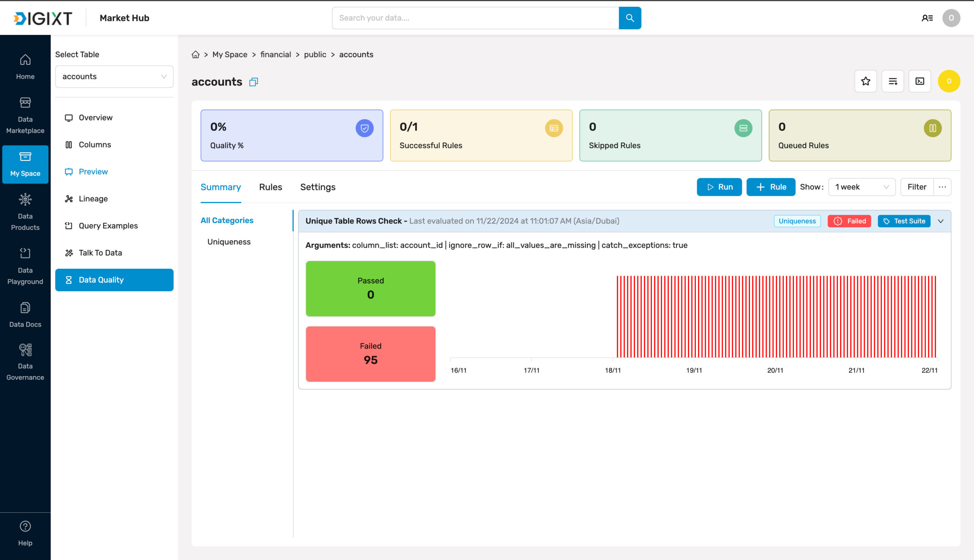Click the Market Hub title

coord(124,18)
